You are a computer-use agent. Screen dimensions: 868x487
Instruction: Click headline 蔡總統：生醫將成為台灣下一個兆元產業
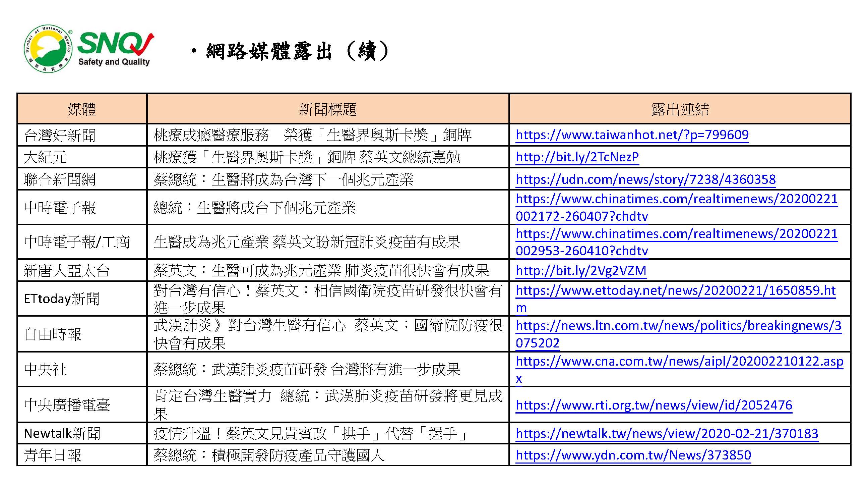click(x=284, y=179)
